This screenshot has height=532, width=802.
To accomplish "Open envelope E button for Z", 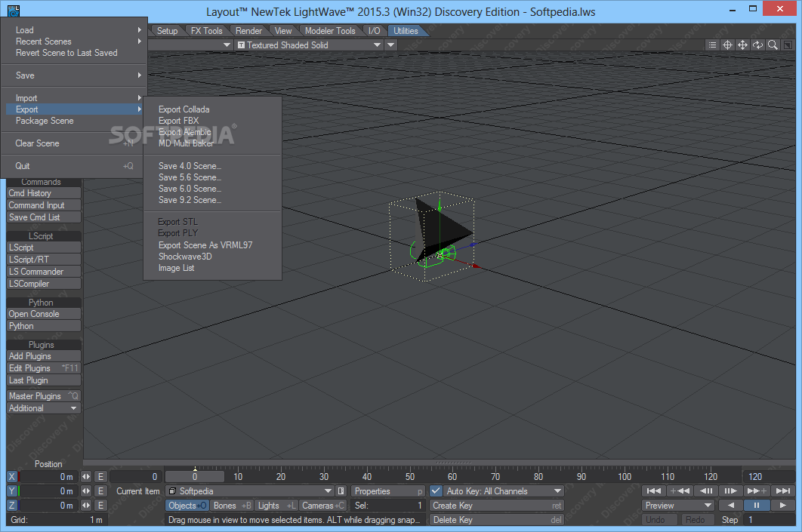I will coord(100,505).
